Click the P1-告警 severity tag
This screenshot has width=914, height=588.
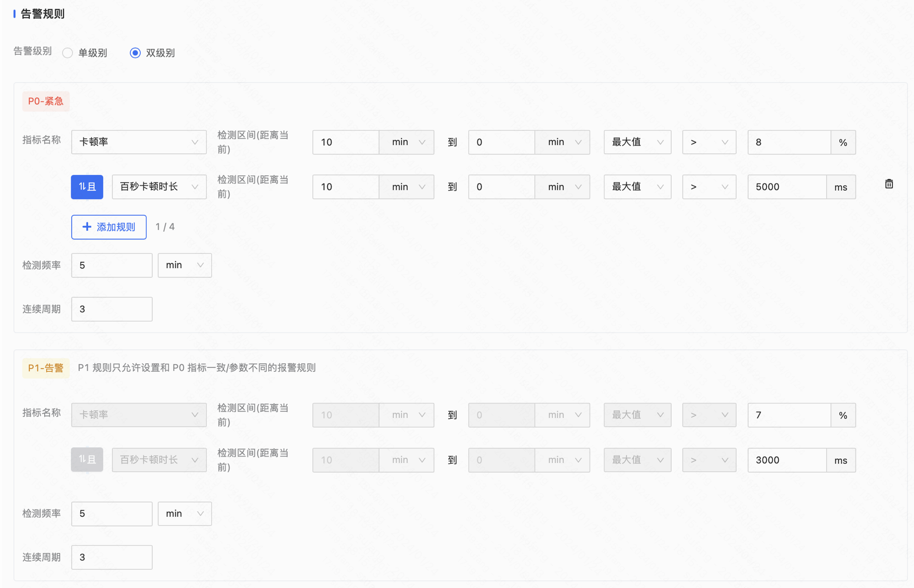coord(46,368)
